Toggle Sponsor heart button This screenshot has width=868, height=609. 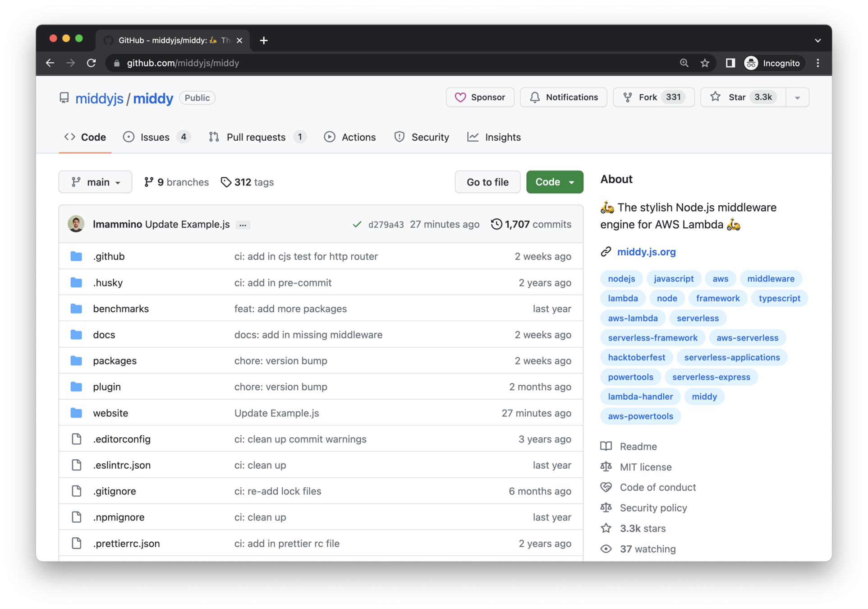480,97
